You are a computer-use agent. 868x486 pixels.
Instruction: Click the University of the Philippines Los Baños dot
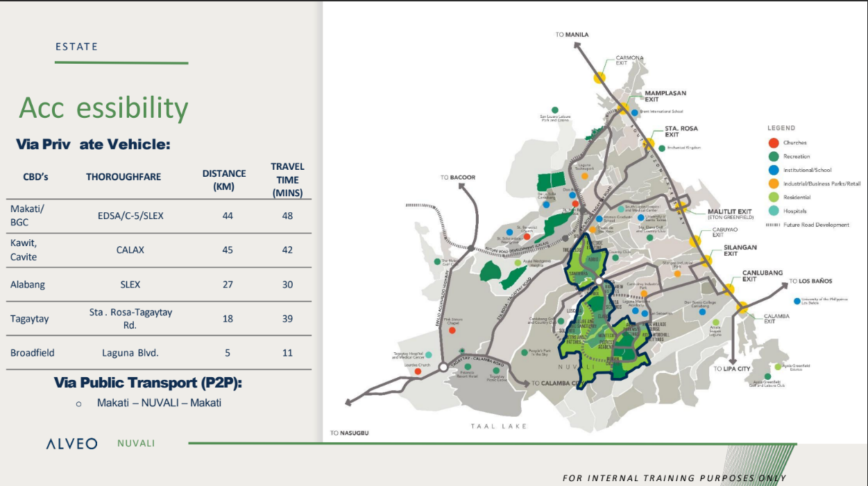[796, 301]
